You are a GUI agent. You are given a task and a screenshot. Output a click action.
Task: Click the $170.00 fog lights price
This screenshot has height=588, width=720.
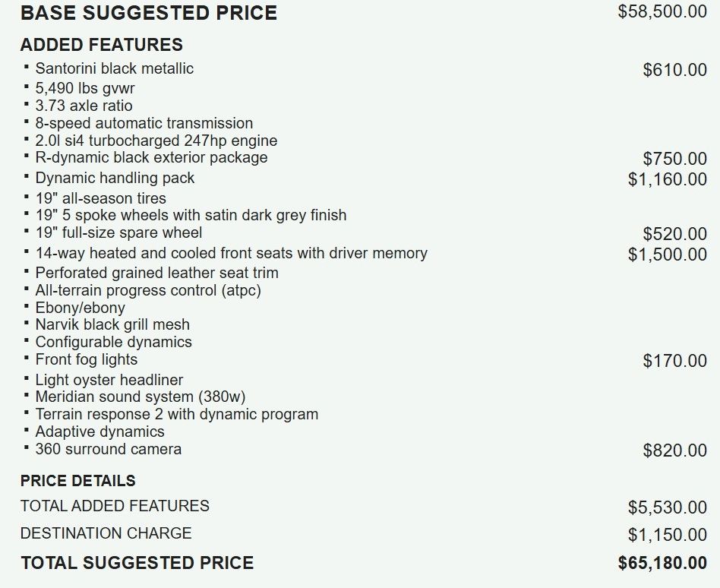[x=674, y=361]
